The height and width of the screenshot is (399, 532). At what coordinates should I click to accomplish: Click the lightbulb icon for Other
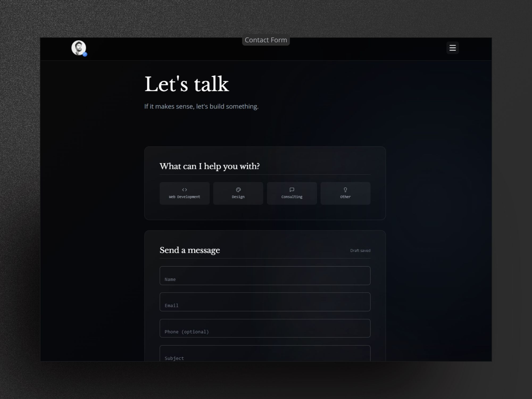(345, 190)
